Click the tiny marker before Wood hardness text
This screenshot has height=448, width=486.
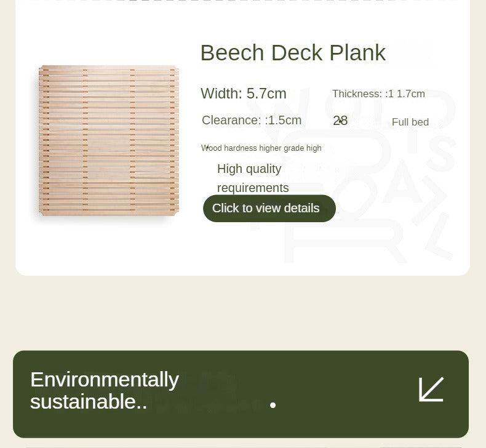(207, 147)
